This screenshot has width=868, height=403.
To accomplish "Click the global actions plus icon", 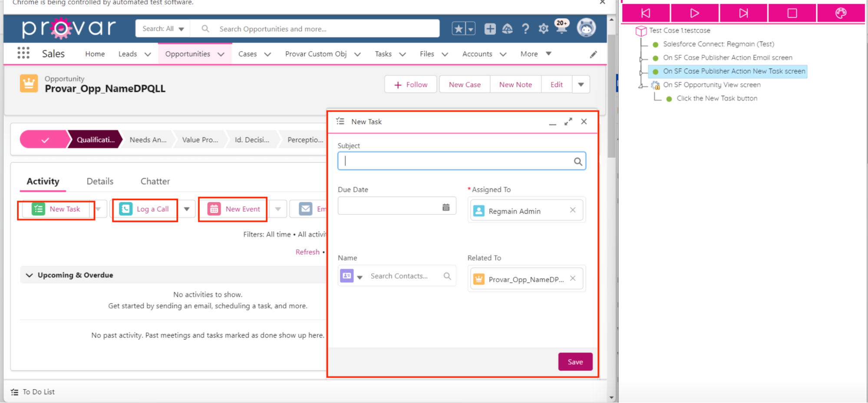I will click(490, 29).
